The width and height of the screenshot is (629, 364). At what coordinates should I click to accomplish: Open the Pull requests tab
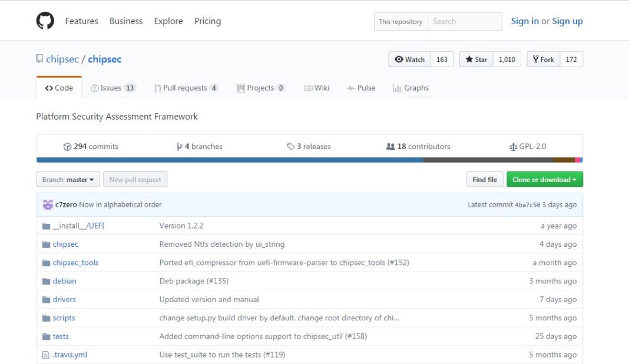[187, 88]
